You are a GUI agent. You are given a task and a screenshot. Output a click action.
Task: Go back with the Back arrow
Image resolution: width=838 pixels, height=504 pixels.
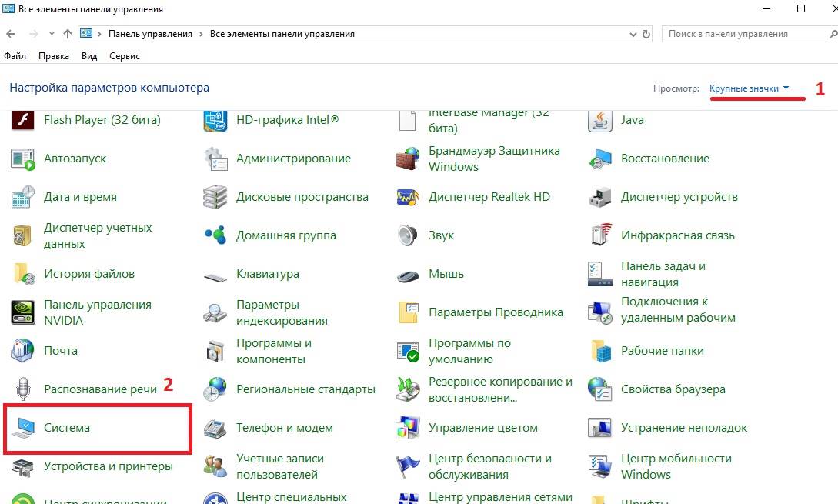11,34
